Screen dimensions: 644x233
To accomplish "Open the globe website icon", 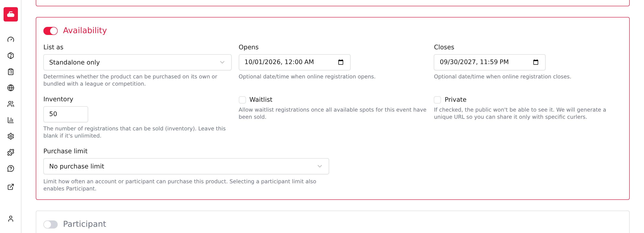I will [x=11, y=88].
